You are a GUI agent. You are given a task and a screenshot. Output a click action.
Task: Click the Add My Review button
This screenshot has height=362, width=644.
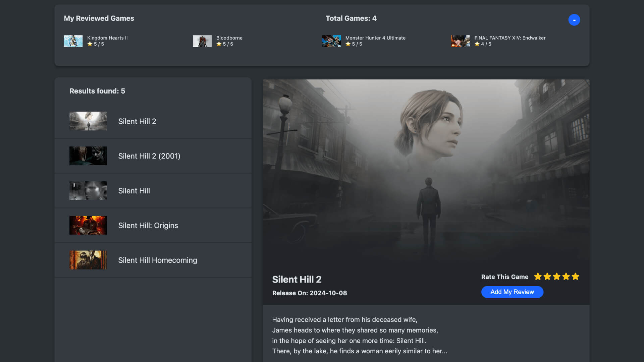[x=512, y=292]
